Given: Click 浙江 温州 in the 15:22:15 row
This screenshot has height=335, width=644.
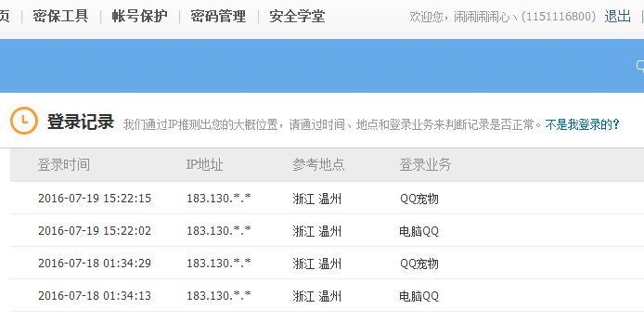Looking at the screenshot, I should 316,199.
